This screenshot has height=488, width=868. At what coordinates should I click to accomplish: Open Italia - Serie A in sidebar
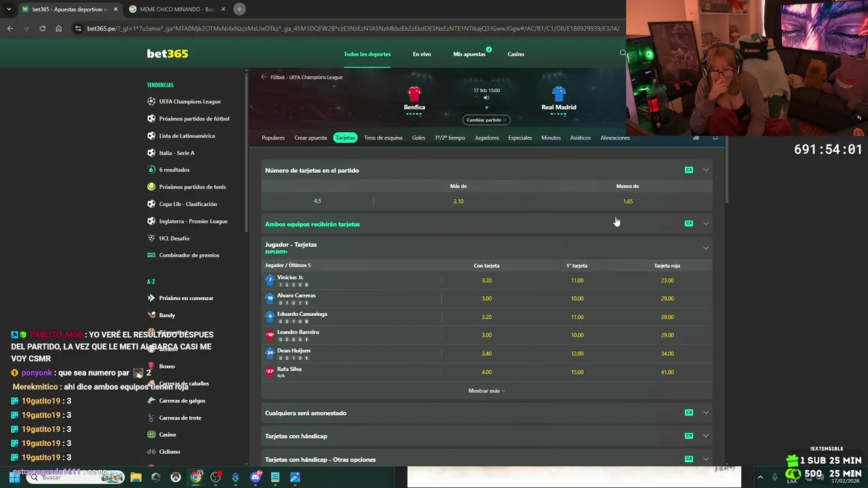(177, 153)
